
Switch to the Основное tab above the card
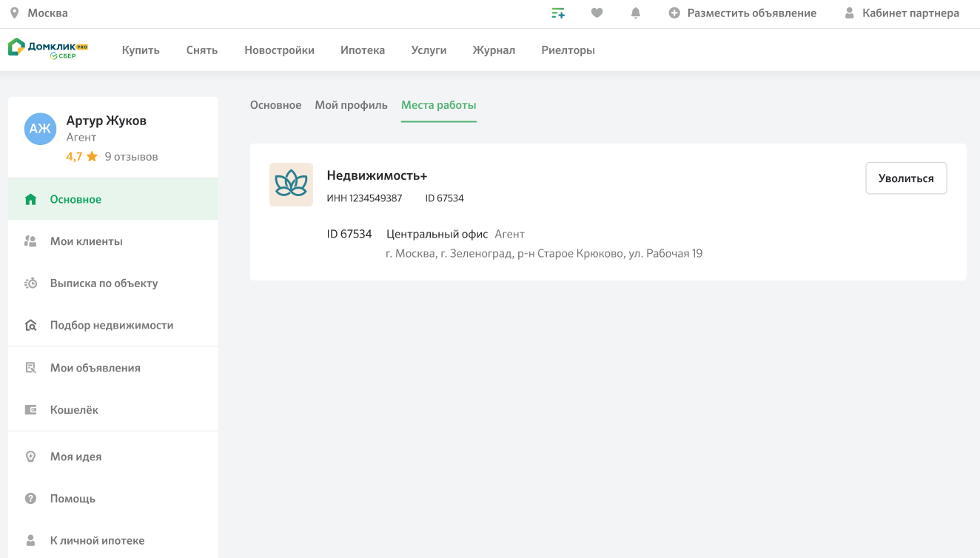point(275,105)
